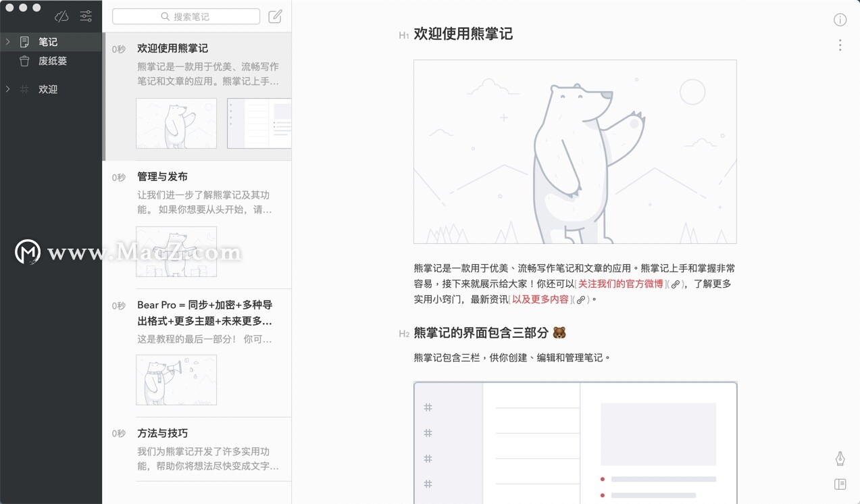Screen dimensions: 860x504
Task: Click the 搜索笔记 search field
Action: [x=186, y=16]
